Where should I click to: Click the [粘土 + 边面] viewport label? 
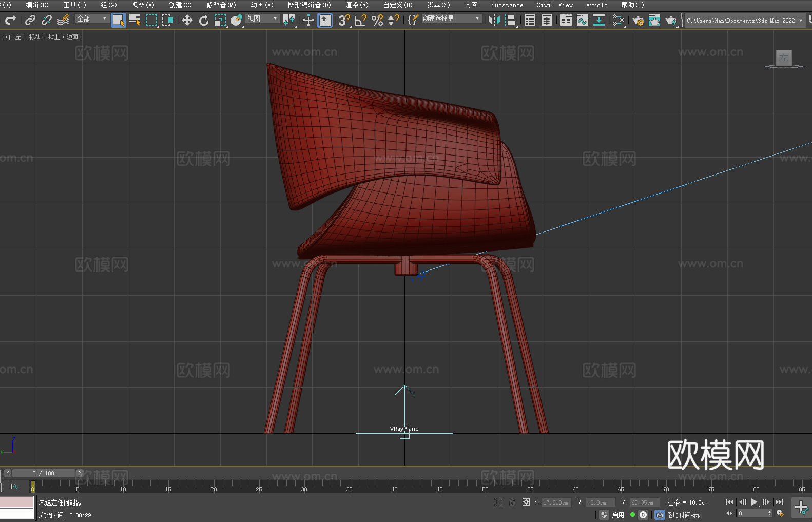64,37
